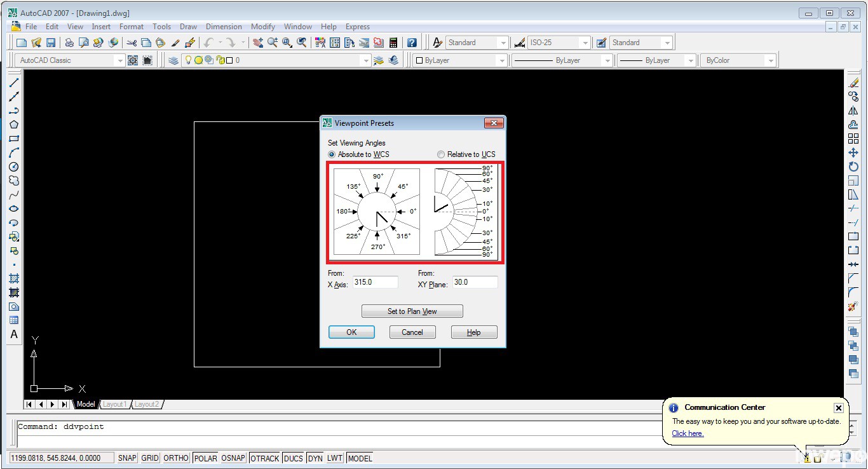Toggle SNAP in the status bar
Screen dimensions: 868x469
pos(127,458)
